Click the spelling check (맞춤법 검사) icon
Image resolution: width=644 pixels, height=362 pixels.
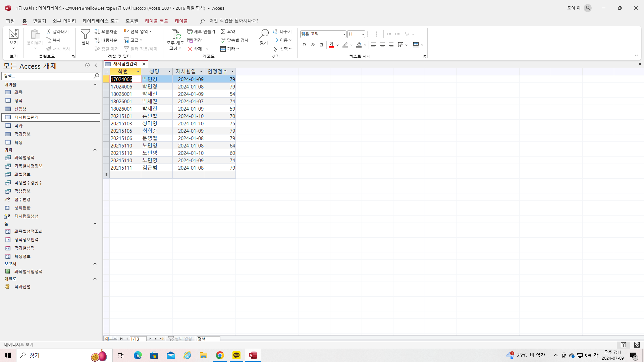[223, 40]
